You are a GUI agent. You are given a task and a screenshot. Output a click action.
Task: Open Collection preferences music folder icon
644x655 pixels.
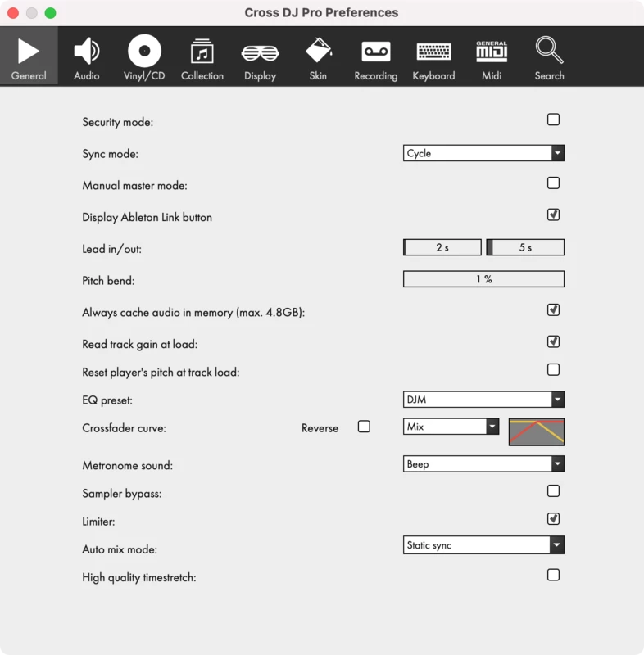click(x=202, y=51)
